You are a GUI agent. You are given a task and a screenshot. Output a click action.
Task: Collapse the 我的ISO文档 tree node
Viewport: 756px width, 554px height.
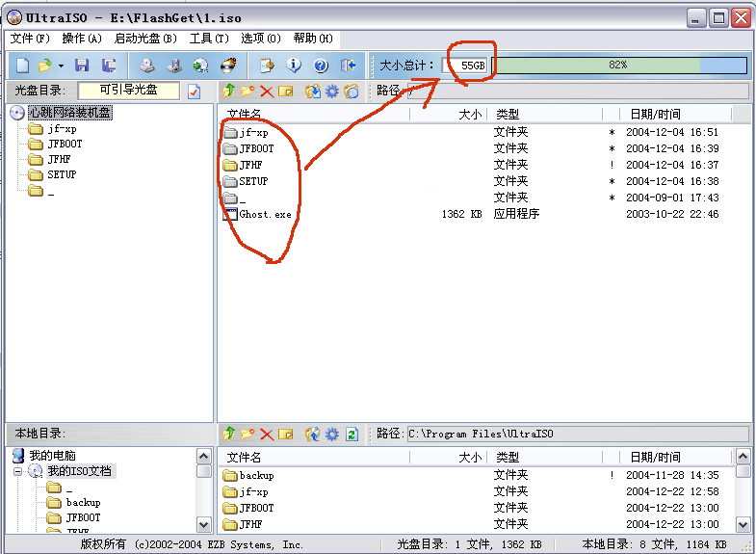coord(18,471)
